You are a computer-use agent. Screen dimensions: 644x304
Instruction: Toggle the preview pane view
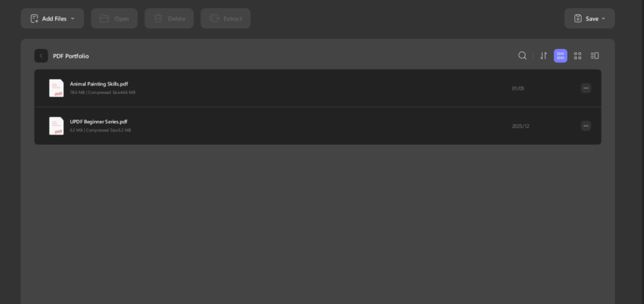pyautogui.click(x=594, y=56)
